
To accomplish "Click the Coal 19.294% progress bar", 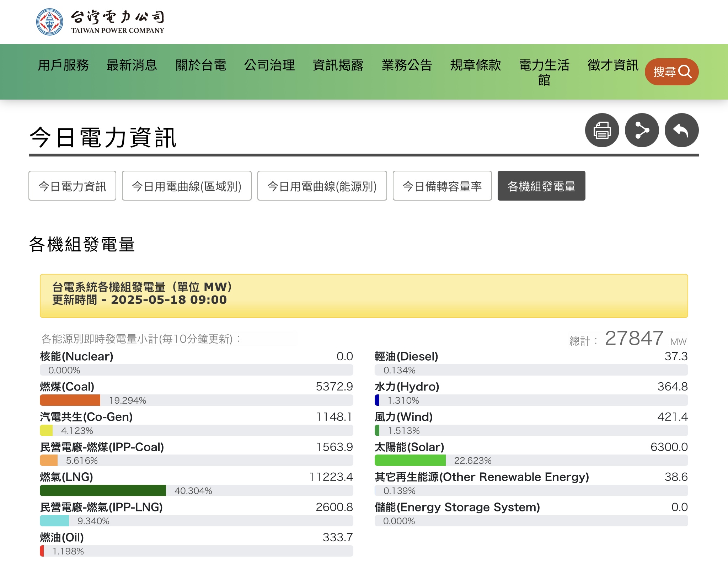I will 197,400.
